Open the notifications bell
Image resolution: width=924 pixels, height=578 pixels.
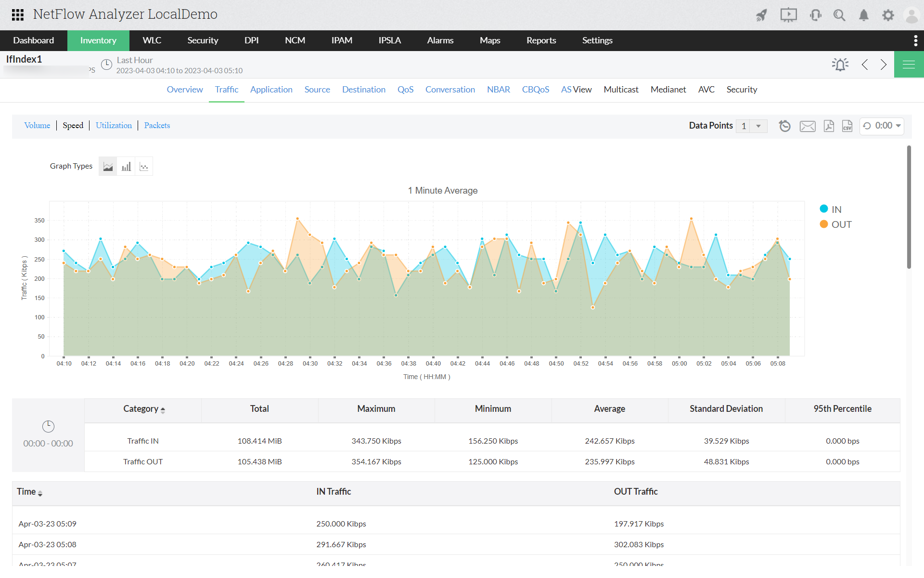pos(864,15)
